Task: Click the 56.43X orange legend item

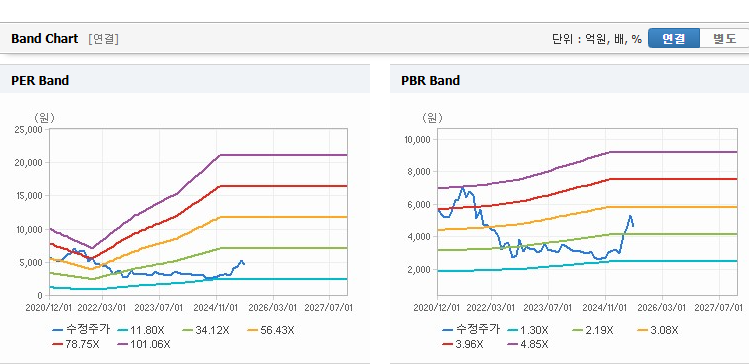Action: click(x=270, y=330)
